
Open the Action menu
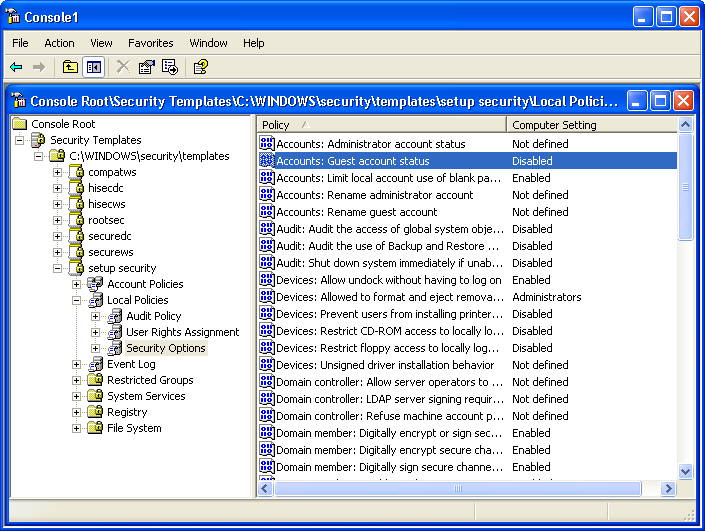59,43
